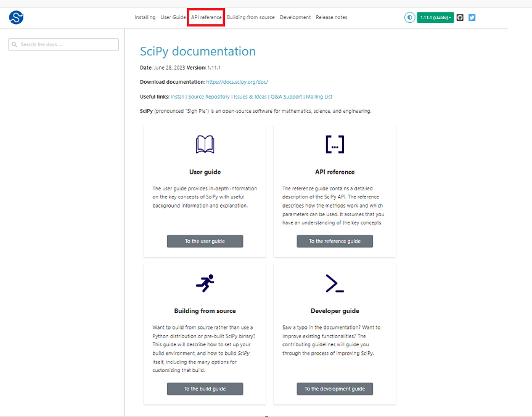Open the Issues & Ideas link

click(x=250, y=97)
